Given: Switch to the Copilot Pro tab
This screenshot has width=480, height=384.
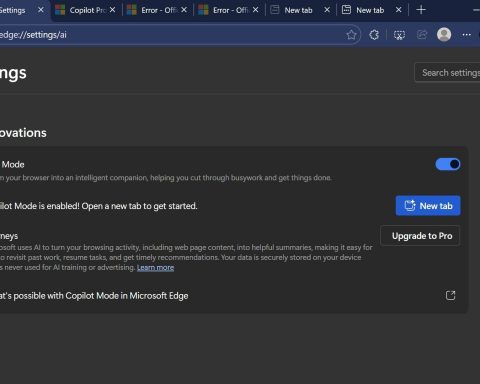Looking at the screenshot, I should [x=87, y=10].
